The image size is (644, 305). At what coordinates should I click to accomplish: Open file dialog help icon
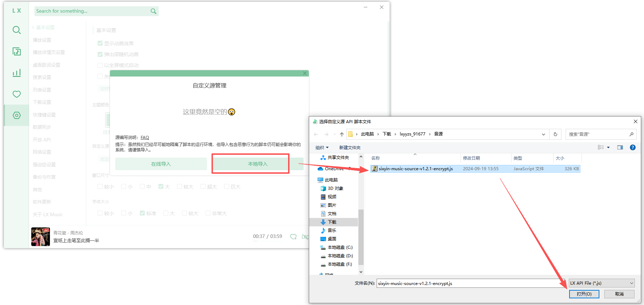click(x=633, y=147)
